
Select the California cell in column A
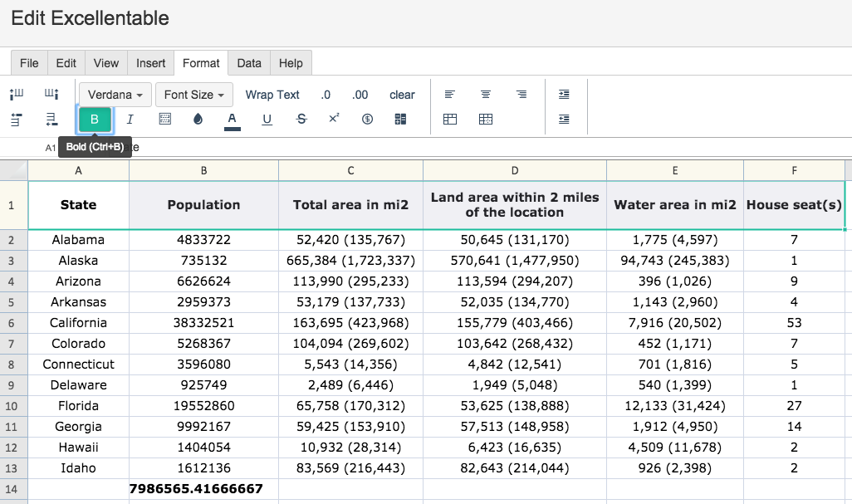tap(78, 323)
